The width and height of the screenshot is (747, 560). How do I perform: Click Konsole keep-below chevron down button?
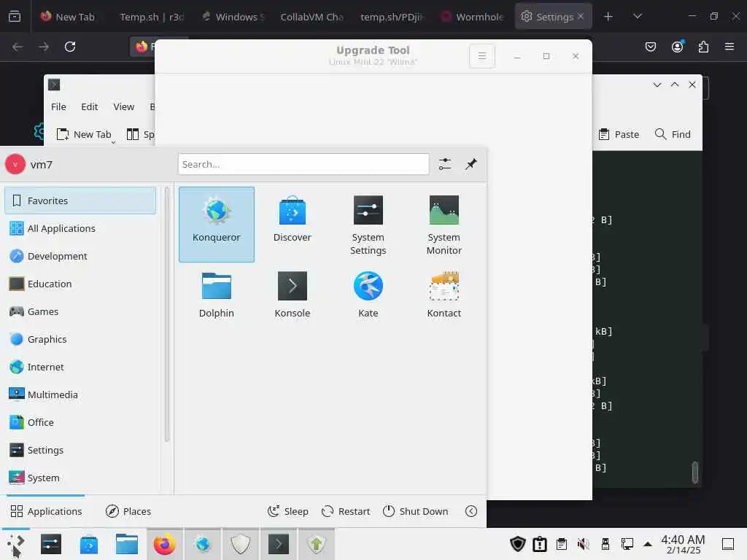(657, 85)
